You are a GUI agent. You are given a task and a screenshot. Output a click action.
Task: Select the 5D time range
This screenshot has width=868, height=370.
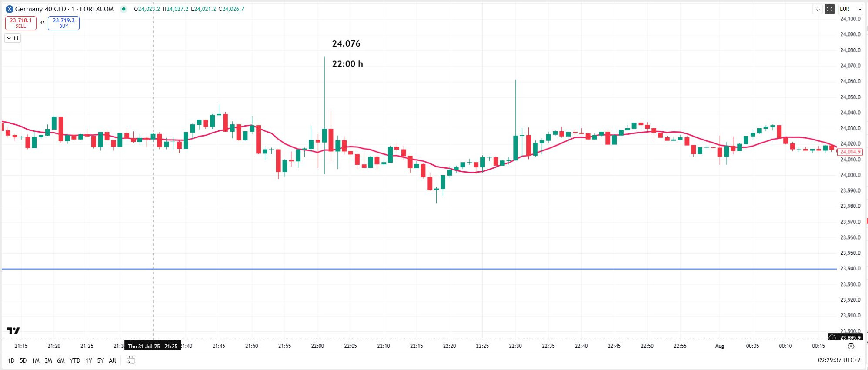pos(23,360)
